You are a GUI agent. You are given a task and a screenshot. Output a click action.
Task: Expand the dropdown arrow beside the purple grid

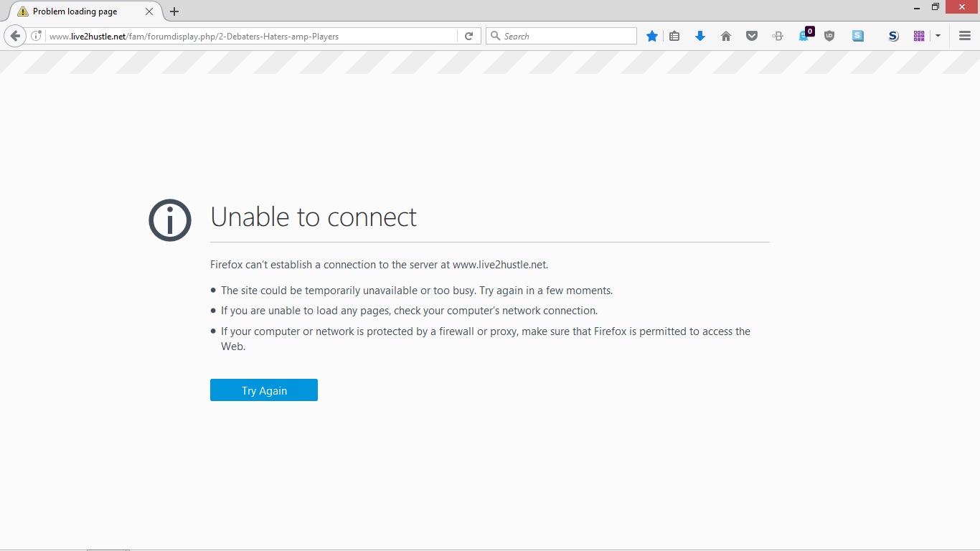pyautogui.click(x=938, y=36)
